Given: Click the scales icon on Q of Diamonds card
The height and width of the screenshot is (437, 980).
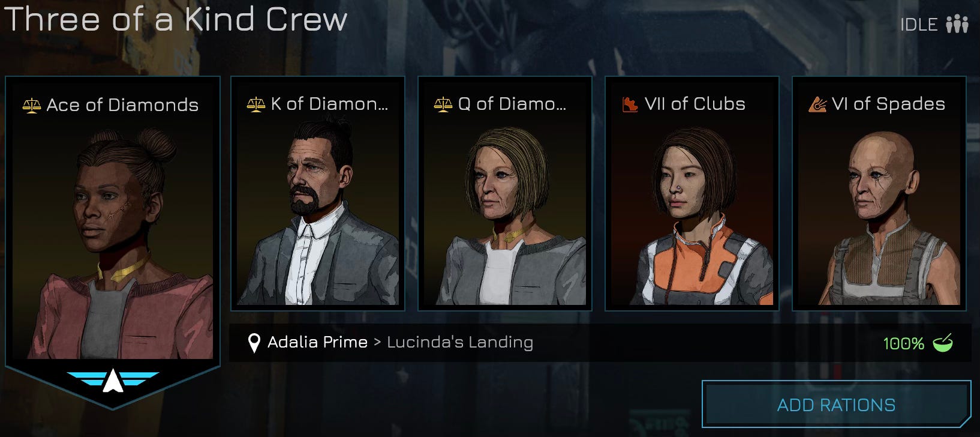Looking at the screenshot, I should pos(443,104).
